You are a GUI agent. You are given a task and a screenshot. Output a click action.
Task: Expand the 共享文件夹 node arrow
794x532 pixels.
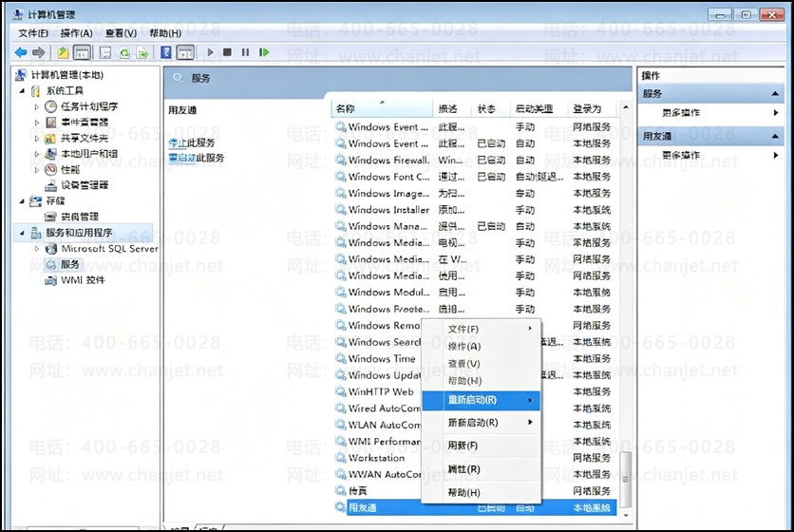click(36, 139)
